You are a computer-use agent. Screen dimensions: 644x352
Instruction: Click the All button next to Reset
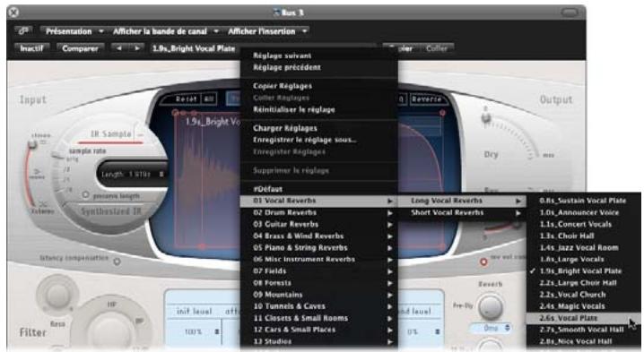point(209,99)
